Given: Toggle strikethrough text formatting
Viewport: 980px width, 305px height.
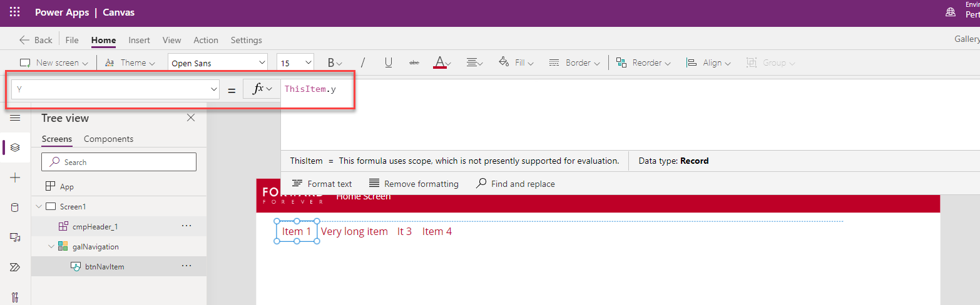Looking at the screenshot, I should point(414,62).
